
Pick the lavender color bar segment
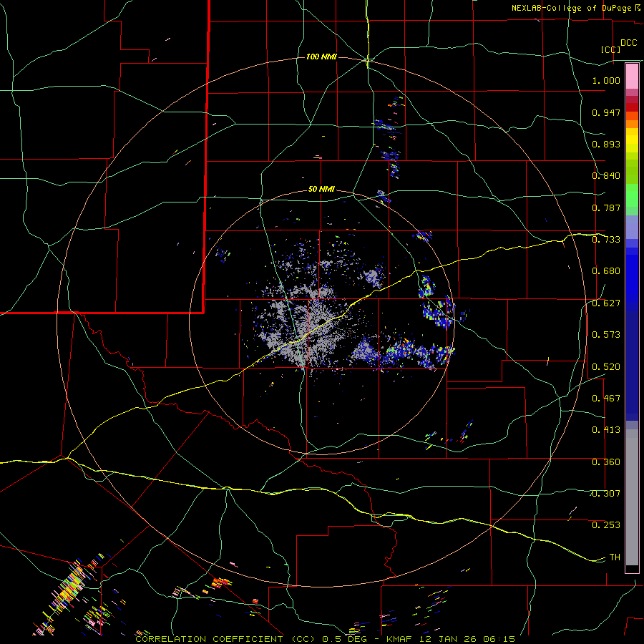pyautogui.click(x=632, y=227)
